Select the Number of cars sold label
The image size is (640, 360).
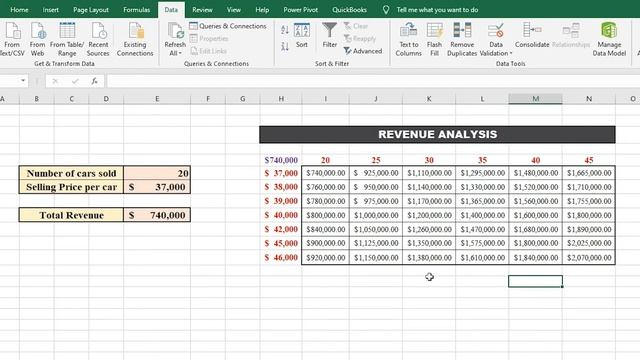point(71,173)
